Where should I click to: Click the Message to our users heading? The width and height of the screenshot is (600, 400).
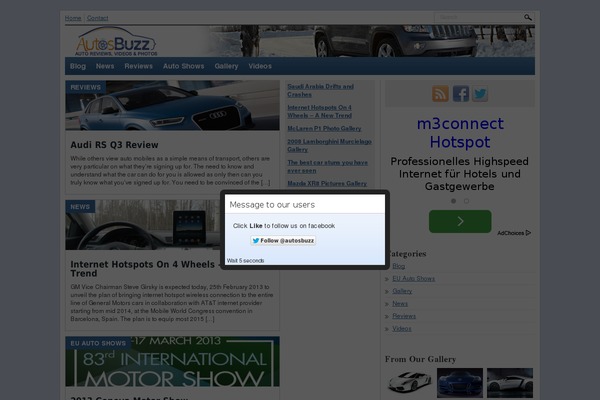tap(272, 205)
